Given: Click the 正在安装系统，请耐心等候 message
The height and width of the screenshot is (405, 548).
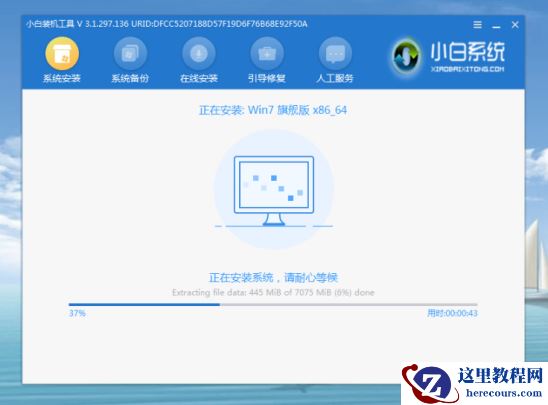Looking at the screenshot, I should [273, 278].
